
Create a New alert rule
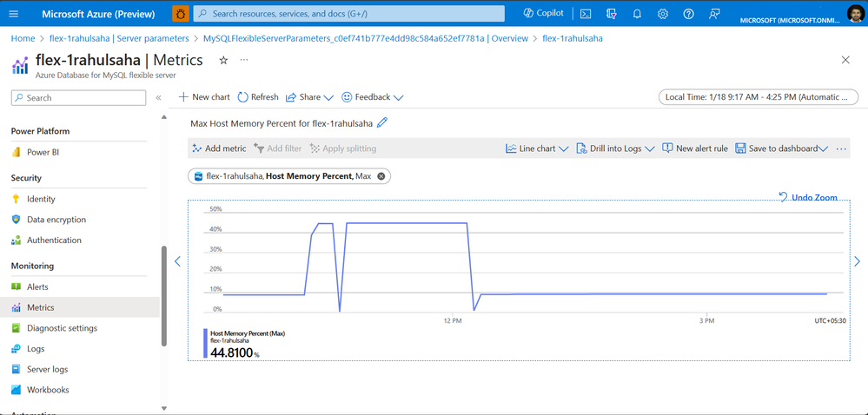[x=695, y=148]
